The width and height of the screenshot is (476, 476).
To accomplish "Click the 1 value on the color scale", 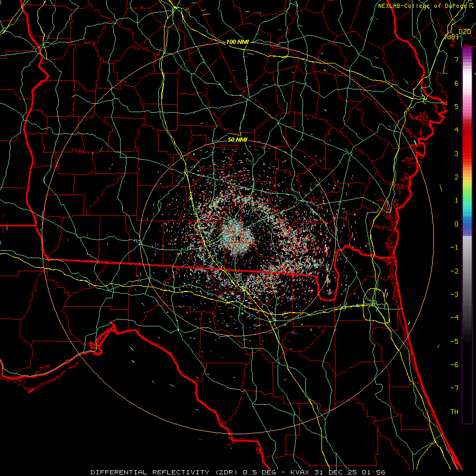I will coord(456,200).
